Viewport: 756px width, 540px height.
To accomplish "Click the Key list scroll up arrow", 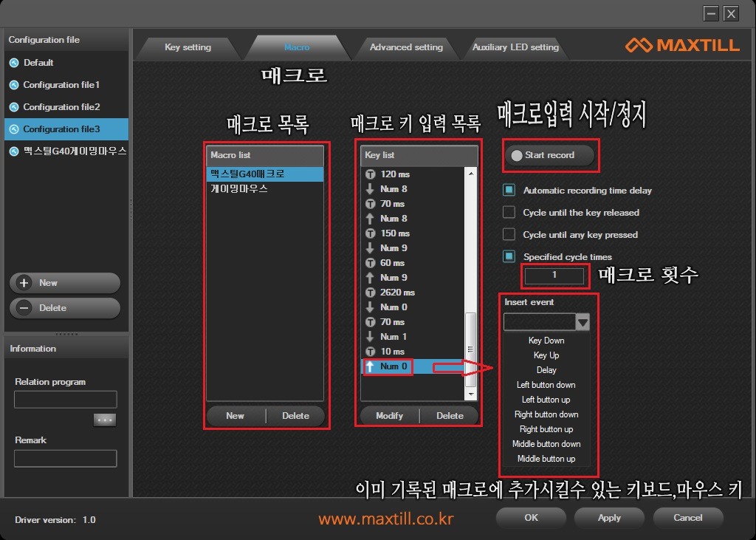I will pos(471,174).
